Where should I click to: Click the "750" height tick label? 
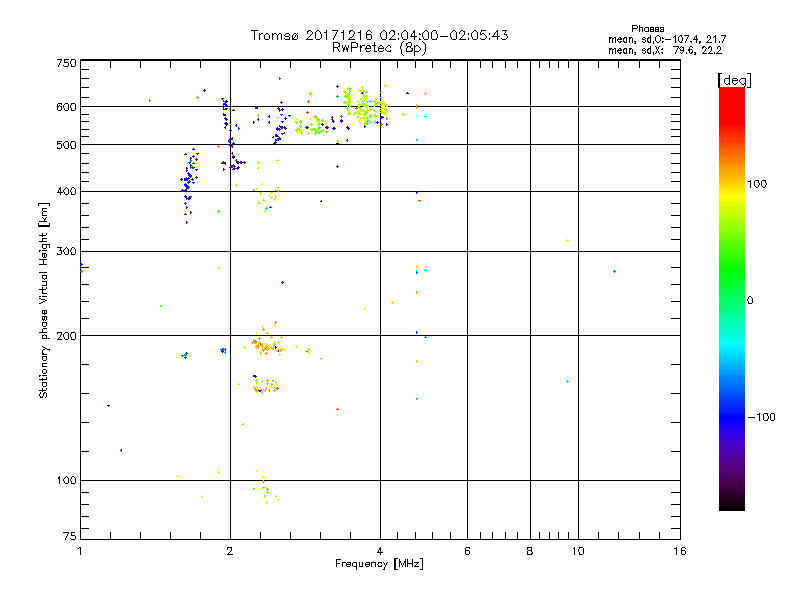66,63
